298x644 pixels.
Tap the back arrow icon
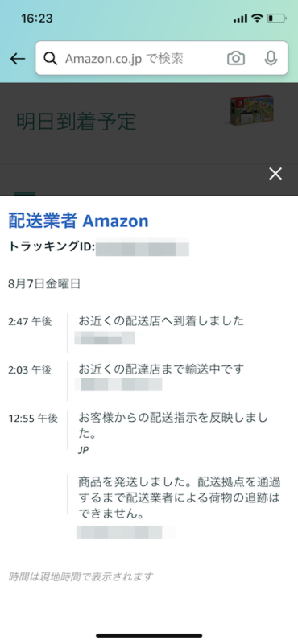pos(18,59)
